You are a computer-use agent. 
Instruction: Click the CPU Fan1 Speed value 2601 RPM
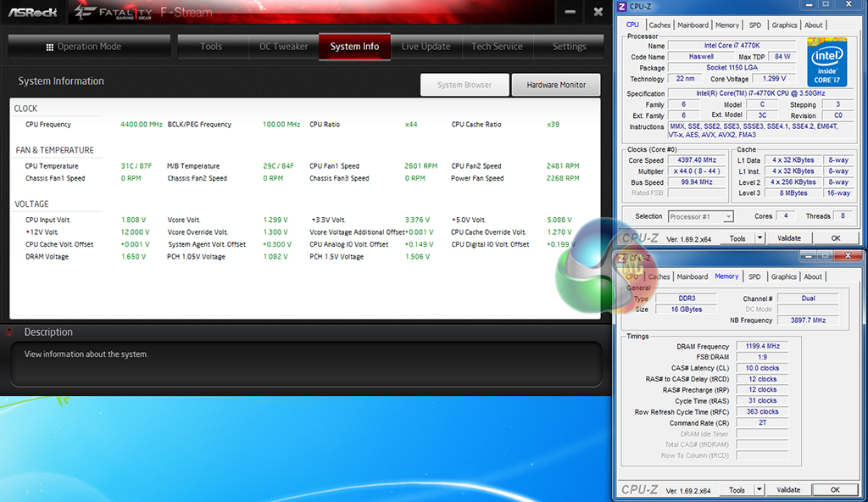(x=420, y=166)
